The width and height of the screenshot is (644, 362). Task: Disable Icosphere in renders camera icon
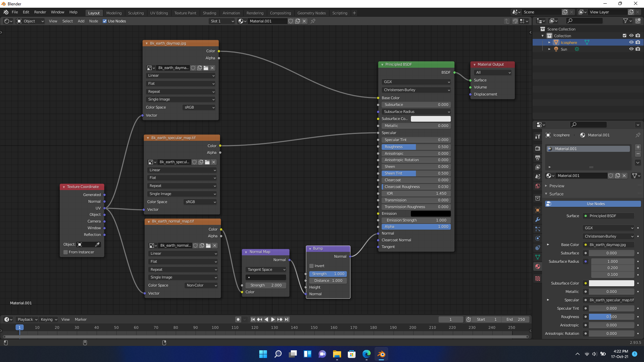tap(638, 43)
